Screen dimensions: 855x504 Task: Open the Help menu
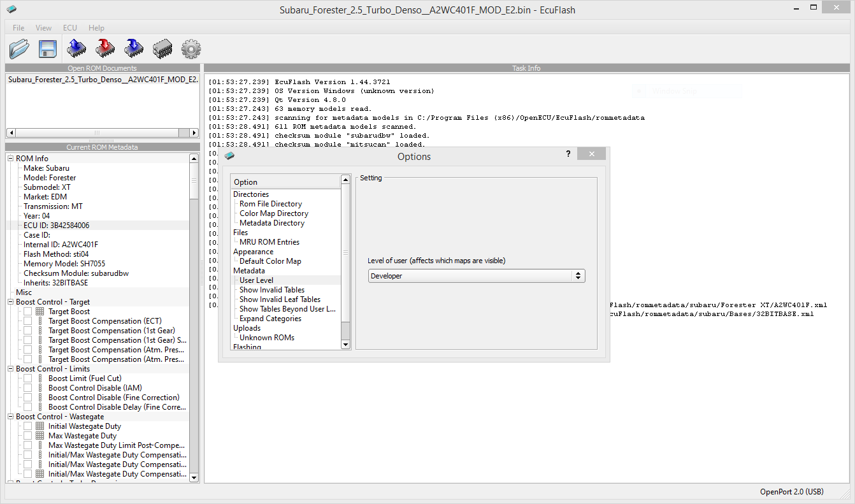point(96,28)
